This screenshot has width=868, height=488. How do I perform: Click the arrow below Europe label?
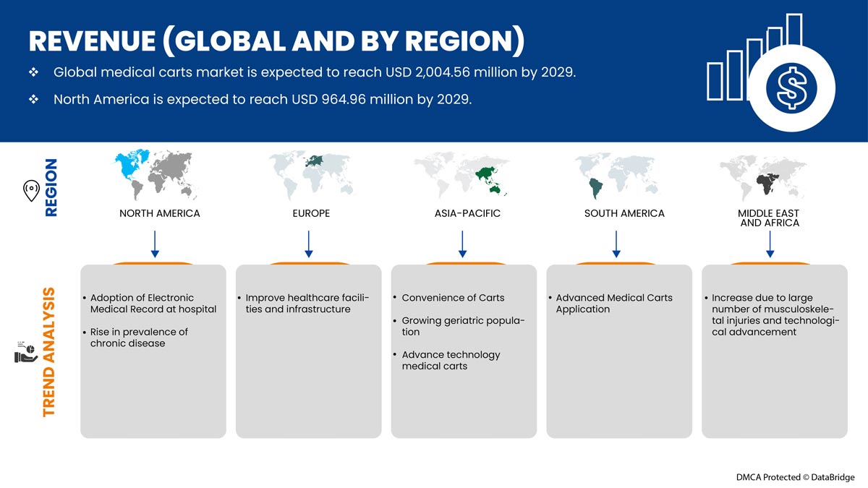coord(309,244)
